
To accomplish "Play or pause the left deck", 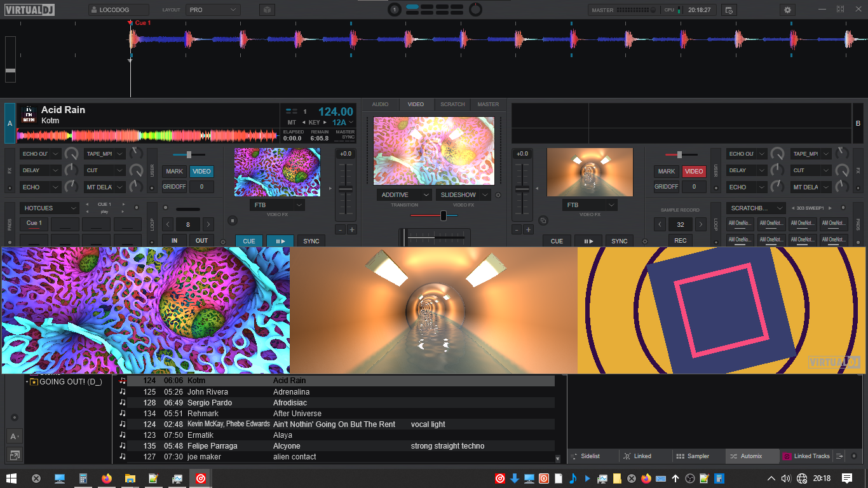I will click(x=280, y=241).
